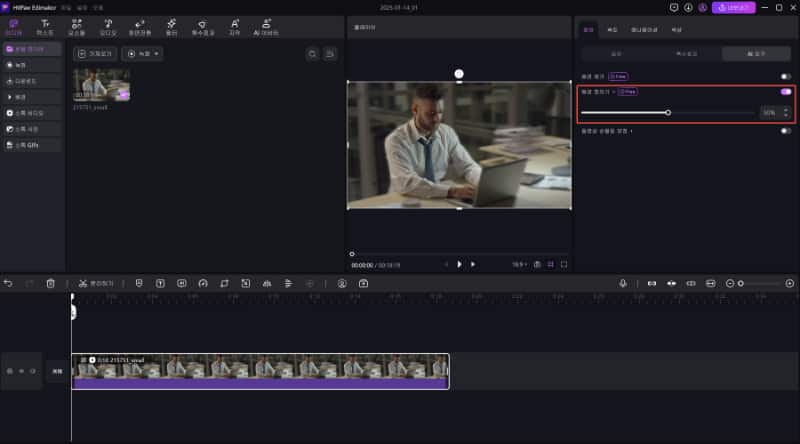Enable the background removal toggle

(785, 76)
